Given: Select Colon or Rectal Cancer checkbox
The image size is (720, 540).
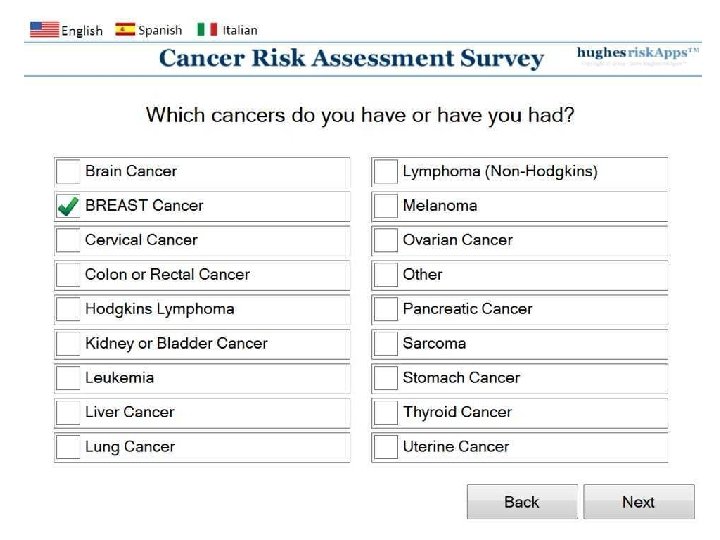Looking at the screenshot, I should [x=68, y=275].
